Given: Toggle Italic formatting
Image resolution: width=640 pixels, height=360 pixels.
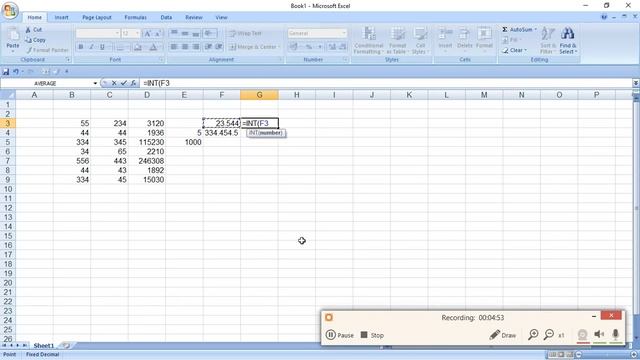Looking at the screenshot, I should click(91, 47).
